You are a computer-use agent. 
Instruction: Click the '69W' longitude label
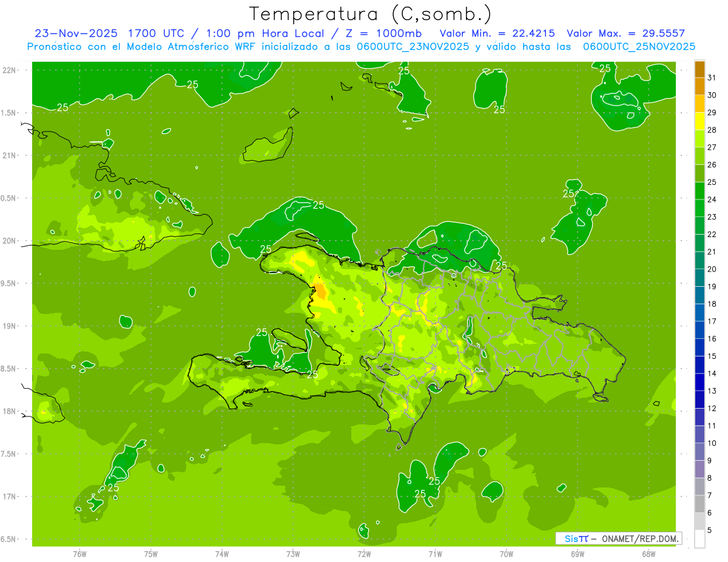click(578, 554)
